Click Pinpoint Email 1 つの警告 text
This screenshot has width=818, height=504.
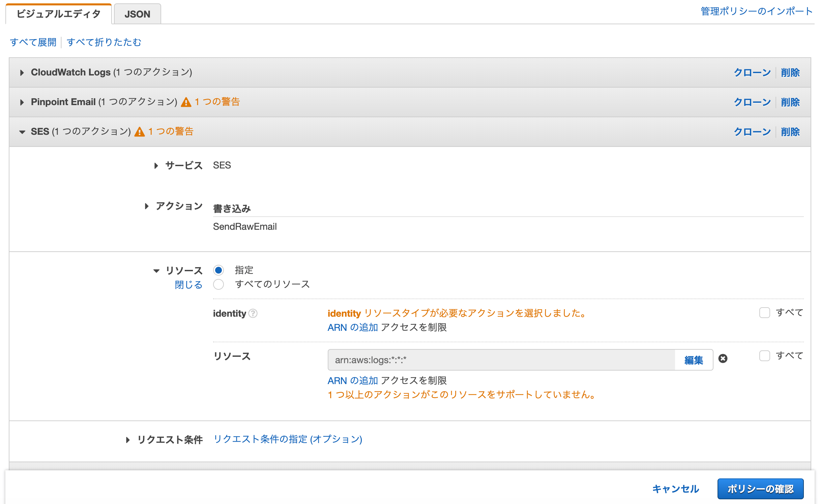[217, 102]
